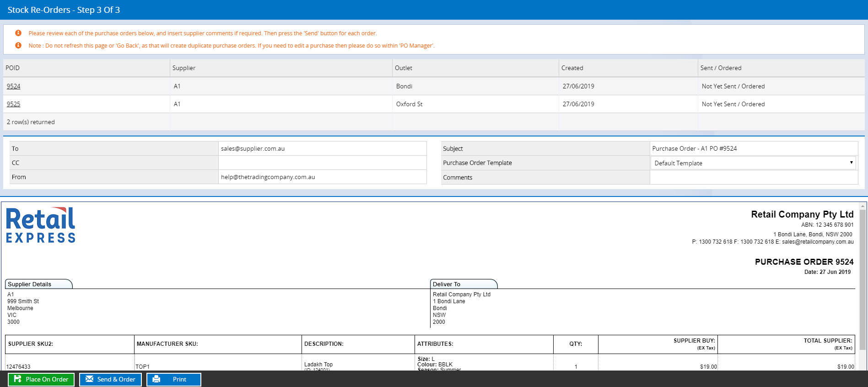Click the Ladakh Top description

(x=318, y=365)
